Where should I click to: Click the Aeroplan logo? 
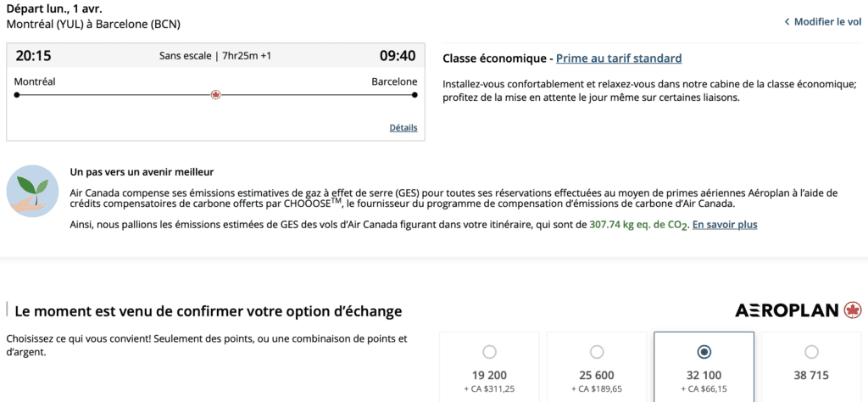tap(787, 310)
